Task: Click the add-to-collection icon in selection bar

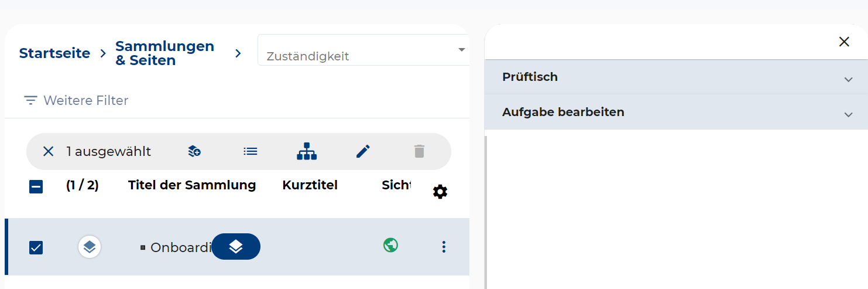Action: coord(194,151)
